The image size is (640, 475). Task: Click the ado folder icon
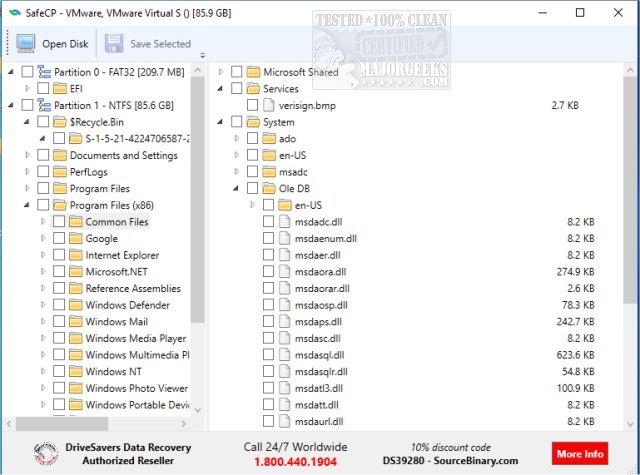point(269,139)
